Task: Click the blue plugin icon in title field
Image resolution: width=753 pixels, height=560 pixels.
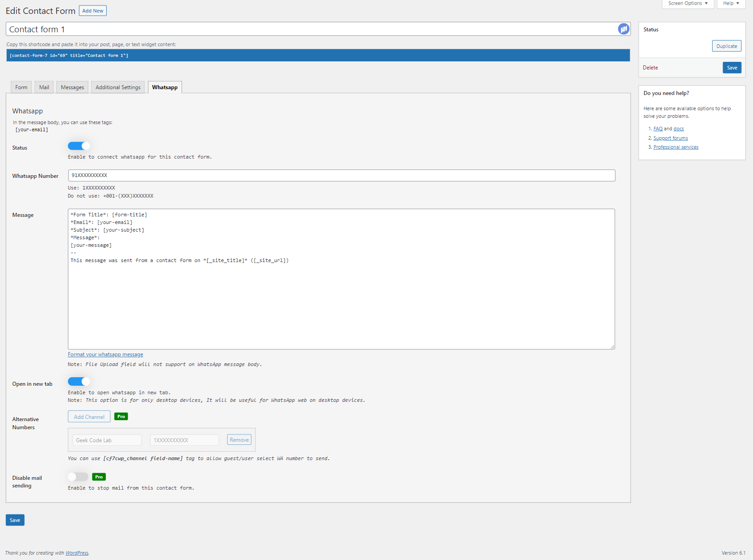Action: pos(623,29)
